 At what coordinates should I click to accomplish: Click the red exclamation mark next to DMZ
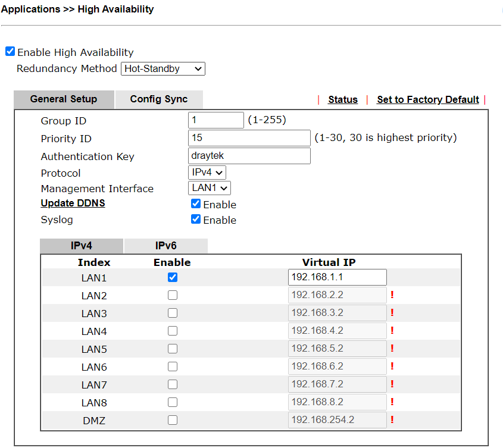tap(392, 420)
